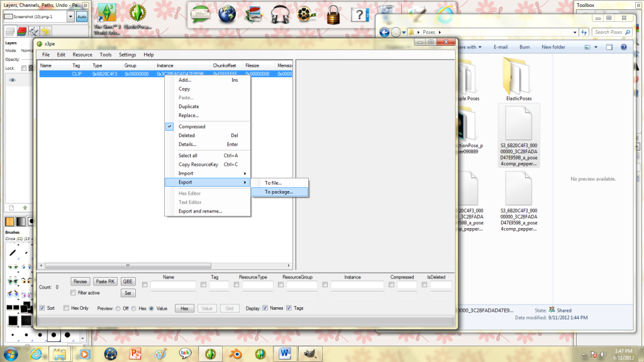
Task: Open the pictures dock icon
Action: coord(253,15)
